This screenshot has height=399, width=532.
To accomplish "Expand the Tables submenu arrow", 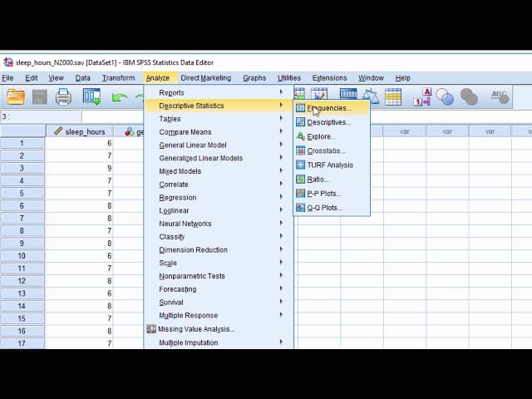I will (281, 118).
